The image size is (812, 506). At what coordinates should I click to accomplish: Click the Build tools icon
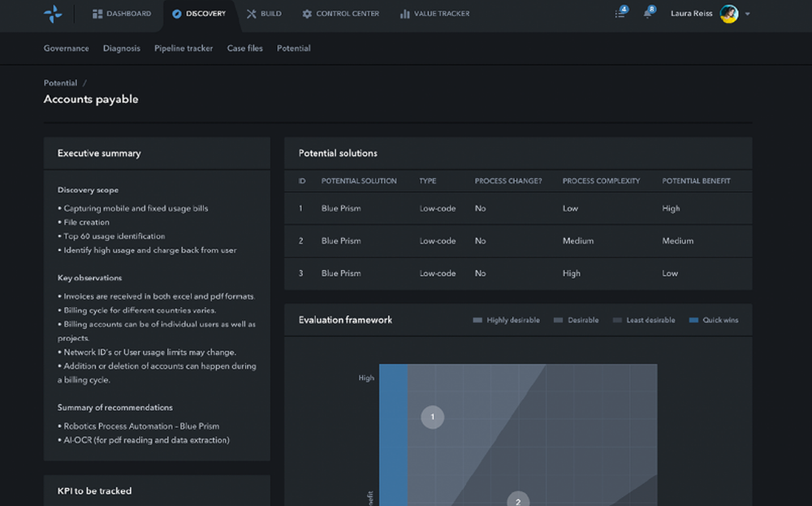coord(251,14)
